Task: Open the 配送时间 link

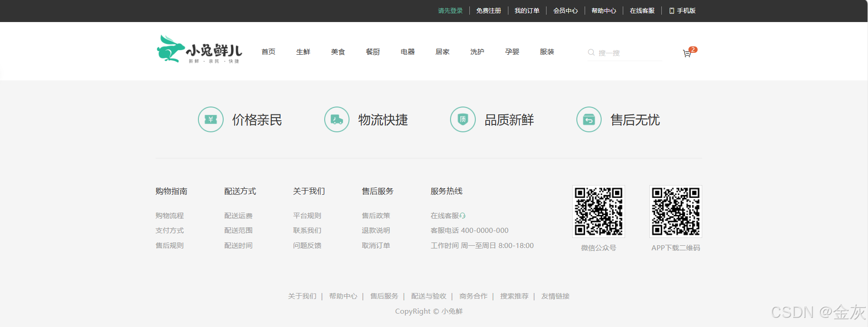Action: point(238,245)
